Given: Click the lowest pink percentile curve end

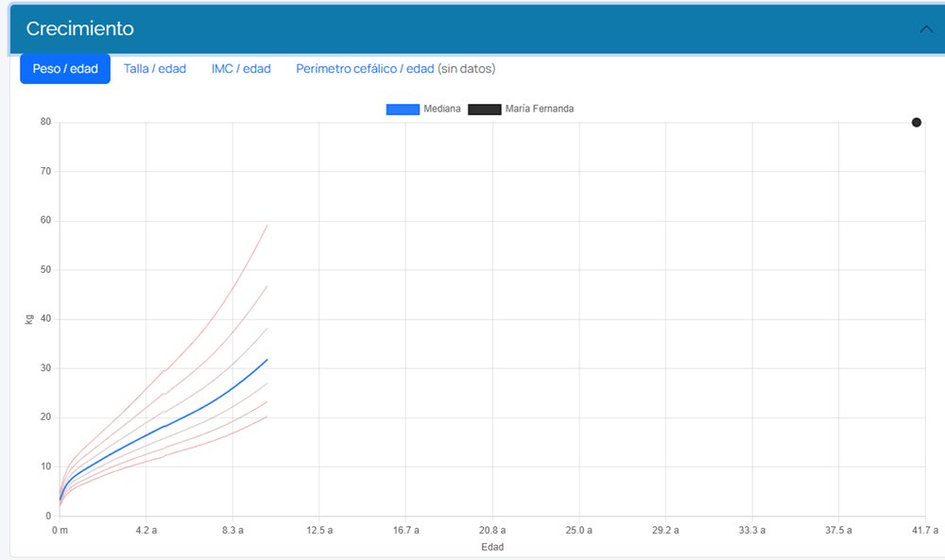Looking at the screenshot, I should 266,416.
